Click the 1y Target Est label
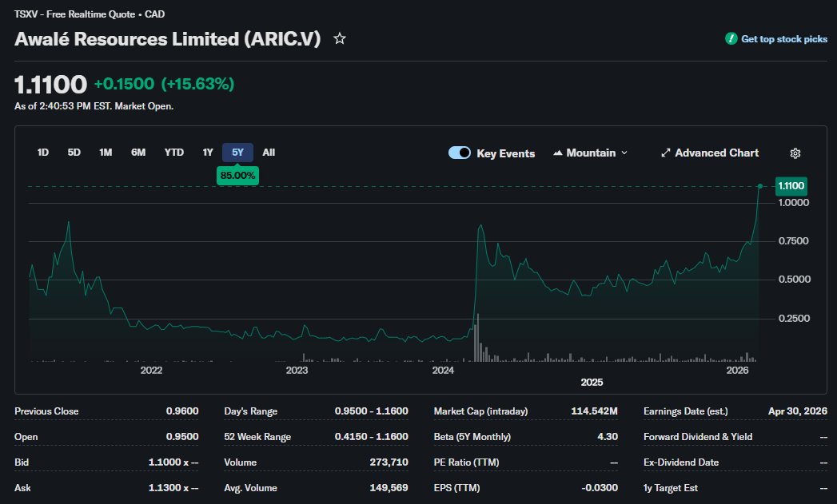The image size is (837, 504). click(x=671, y=488)
